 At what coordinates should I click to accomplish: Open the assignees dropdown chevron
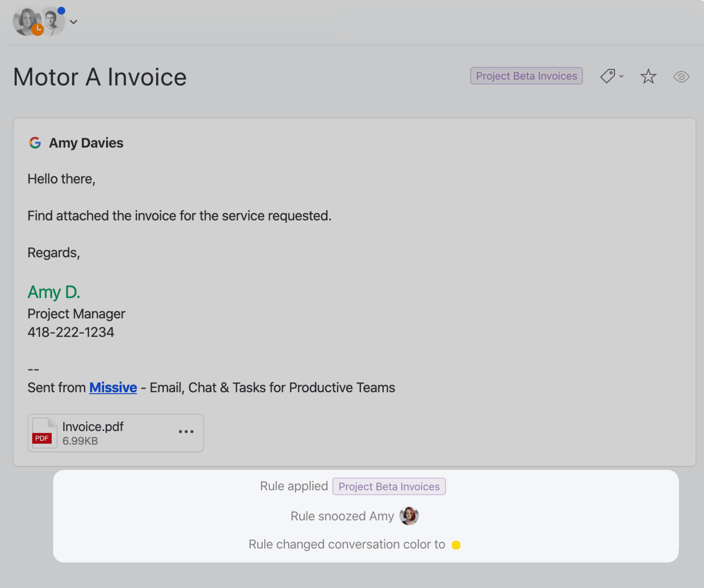[74, 22]
